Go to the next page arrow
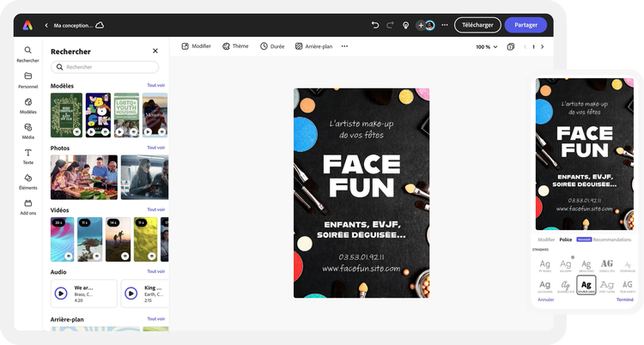The width and height of the screenshot is (644, 345). click(542, 47)
